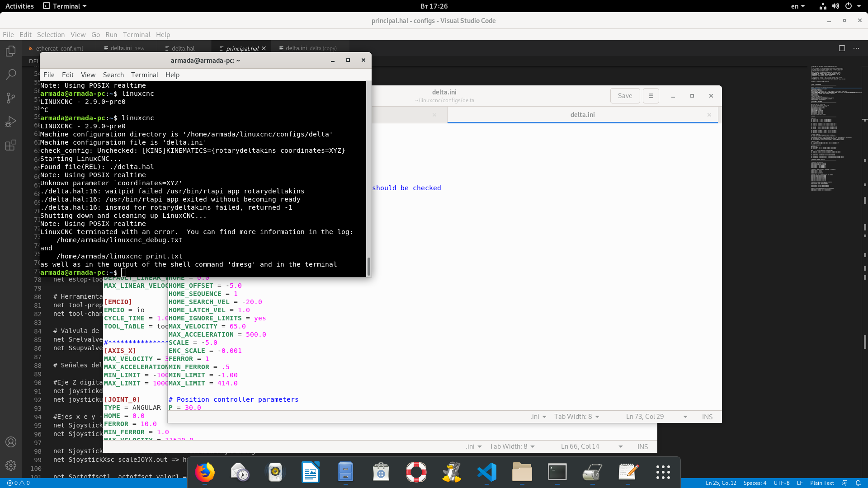Toggle INS mode in back gedit statusbar

(643, 447)
